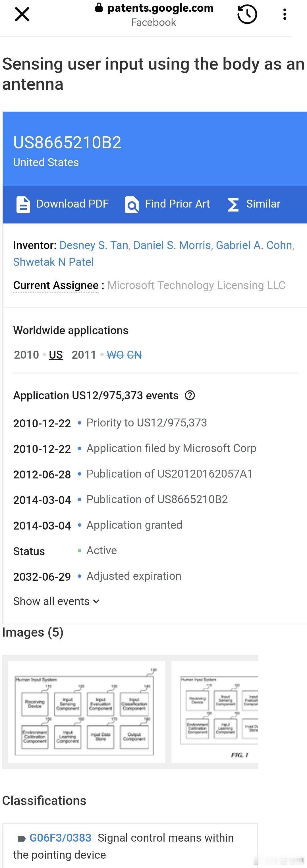Open inventor Desney S. Tan link
This screenshot has height=868, width=307.
click(x=94, y=245)
